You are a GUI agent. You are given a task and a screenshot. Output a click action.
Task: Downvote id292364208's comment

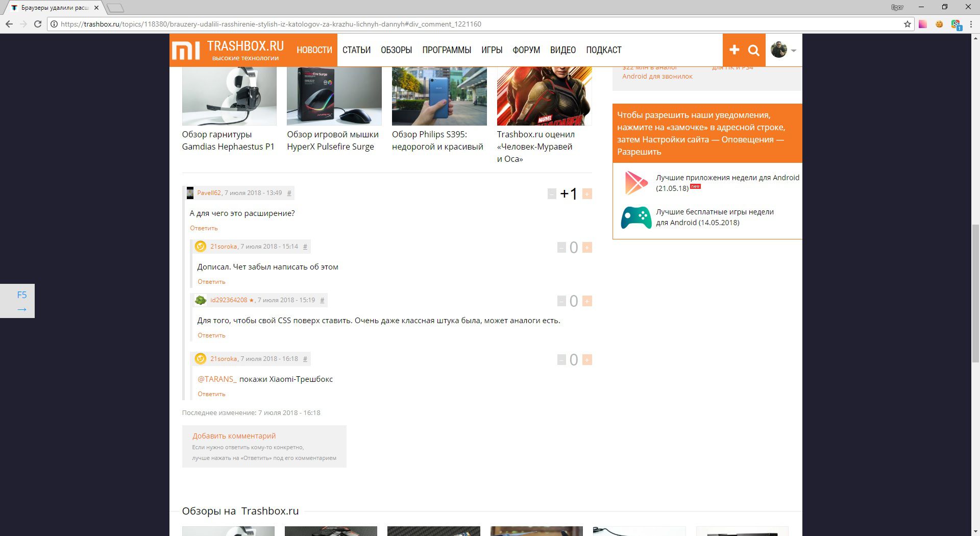(x=561, y=301)
